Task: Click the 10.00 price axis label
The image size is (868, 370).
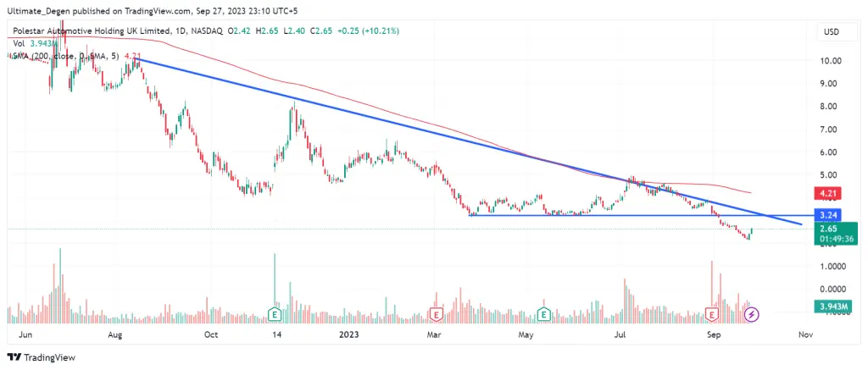Action: tap(832, 61)
